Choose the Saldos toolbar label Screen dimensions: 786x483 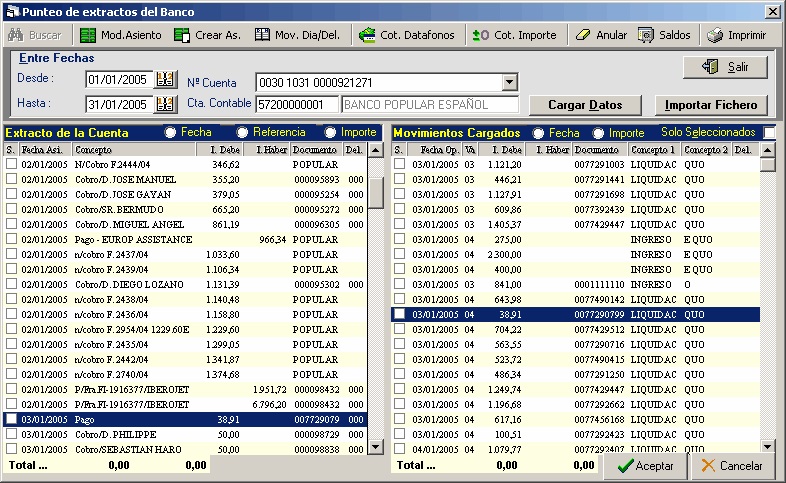tap(675, 35)
